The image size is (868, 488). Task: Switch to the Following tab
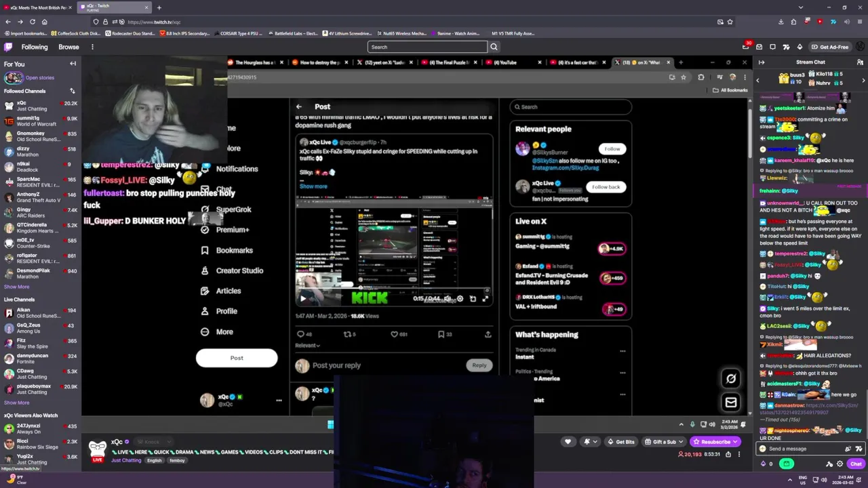[x=35, y=47]
